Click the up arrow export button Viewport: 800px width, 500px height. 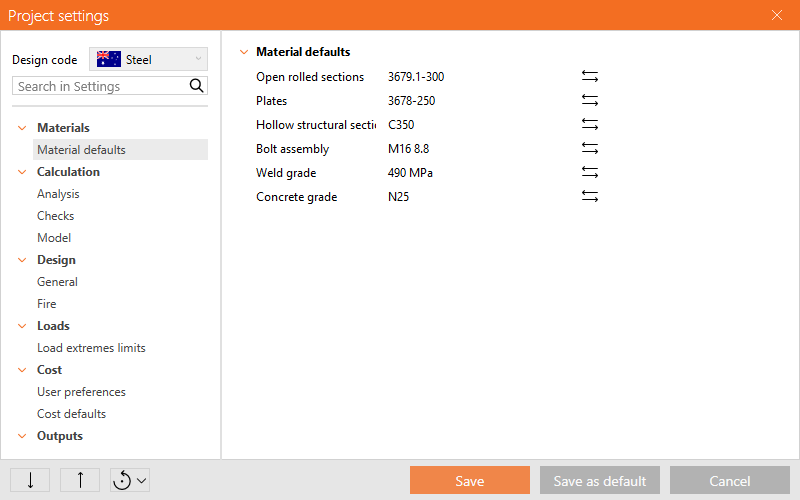pyautogui.click(x=80, y=480)
